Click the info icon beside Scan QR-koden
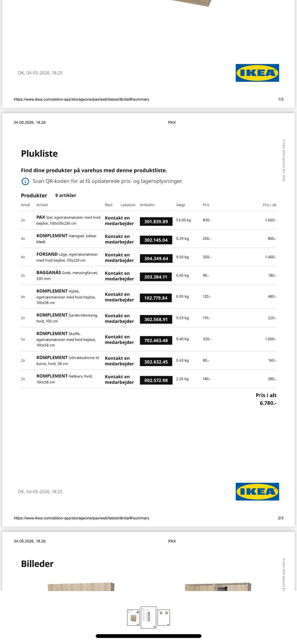297x644 pixels. click(25, 181)
